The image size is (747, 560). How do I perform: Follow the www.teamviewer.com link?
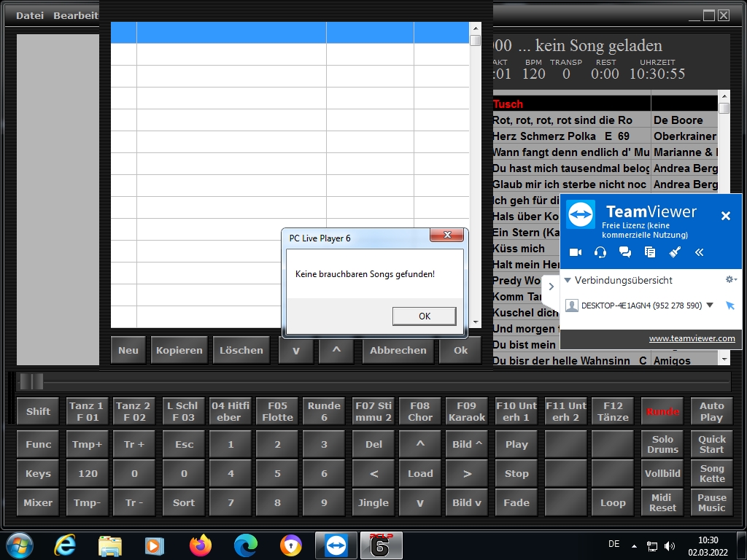pos(692,338)
